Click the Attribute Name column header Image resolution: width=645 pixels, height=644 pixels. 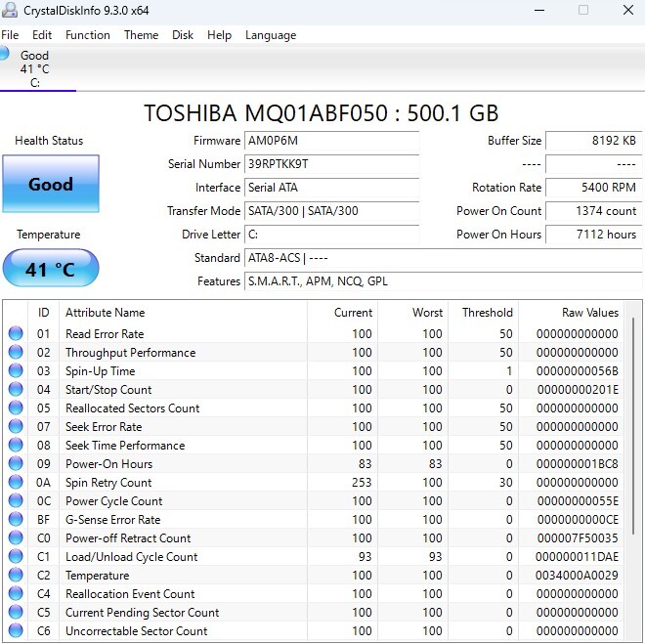click(105, 313)
